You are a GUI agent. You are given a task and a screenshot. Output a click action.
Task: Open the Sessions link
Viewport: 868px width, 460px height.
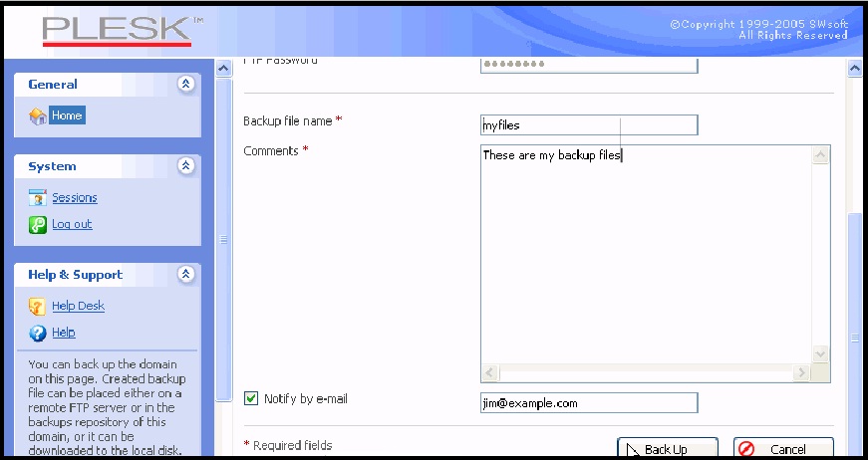point(75,197)
